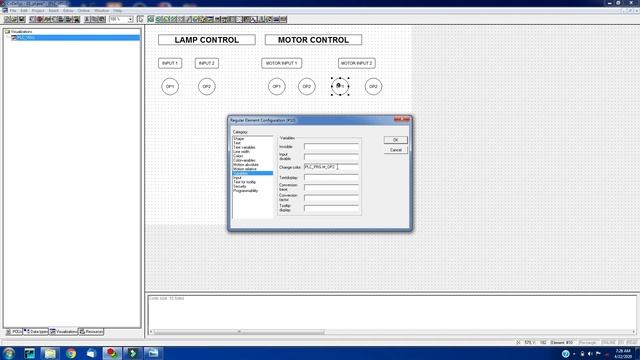Switch to the Visualizations tab

point(63,332)
